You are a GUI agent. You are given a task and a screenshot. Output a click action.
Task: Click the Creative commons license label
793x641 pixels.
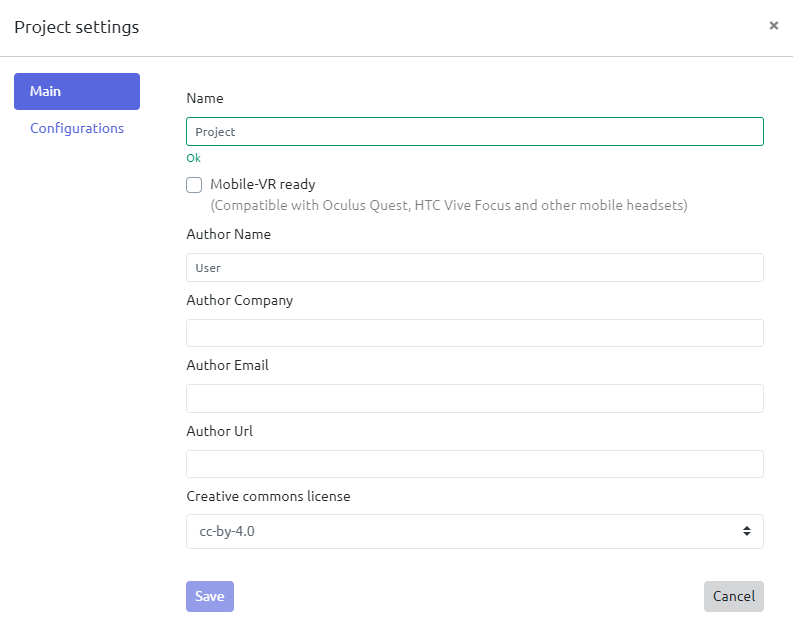click(x=268, y=496)
